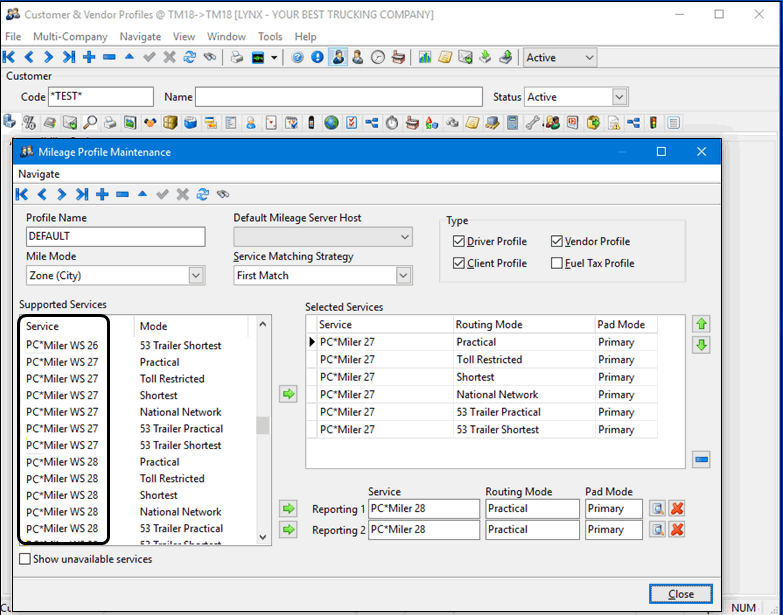Click the plus icon in Mileage Profile toolbar
783x615 pixels.
[102, 194]
